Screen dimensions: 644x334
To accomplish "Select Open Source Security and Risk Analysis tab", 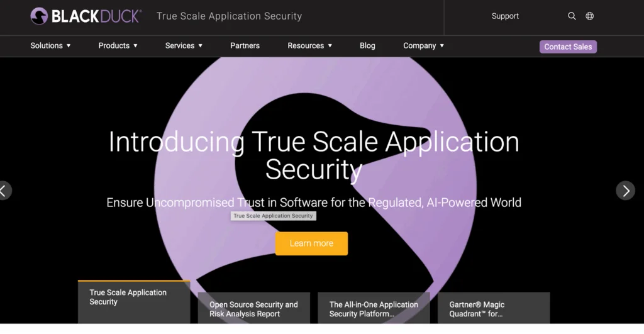I will 254,308.
